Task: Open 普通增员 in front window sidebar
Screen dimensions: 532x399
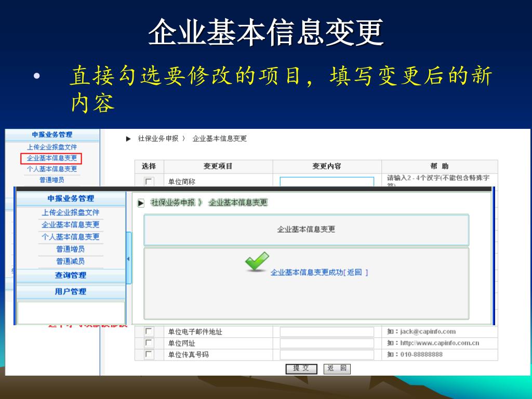Action: [x=71, y=249]
